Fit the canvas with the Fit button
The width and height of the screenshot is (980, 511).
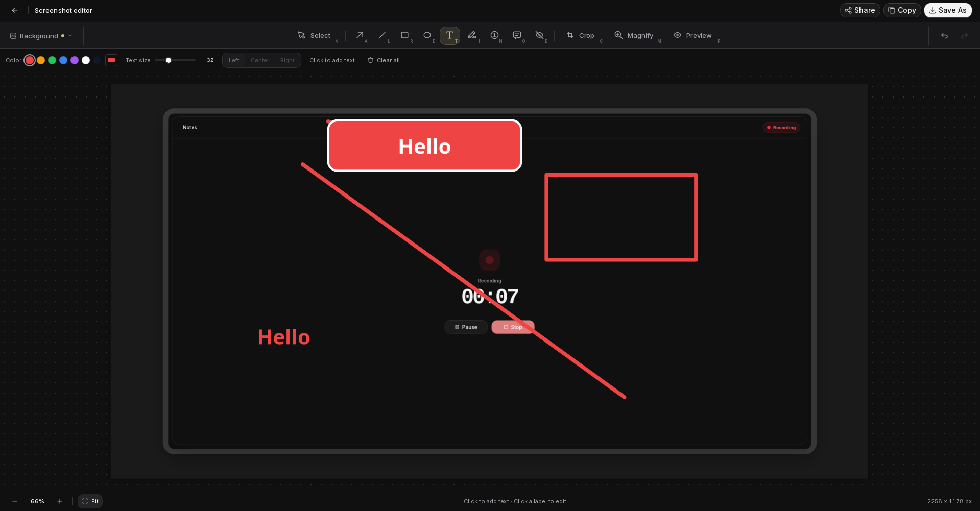pos(90,501)
